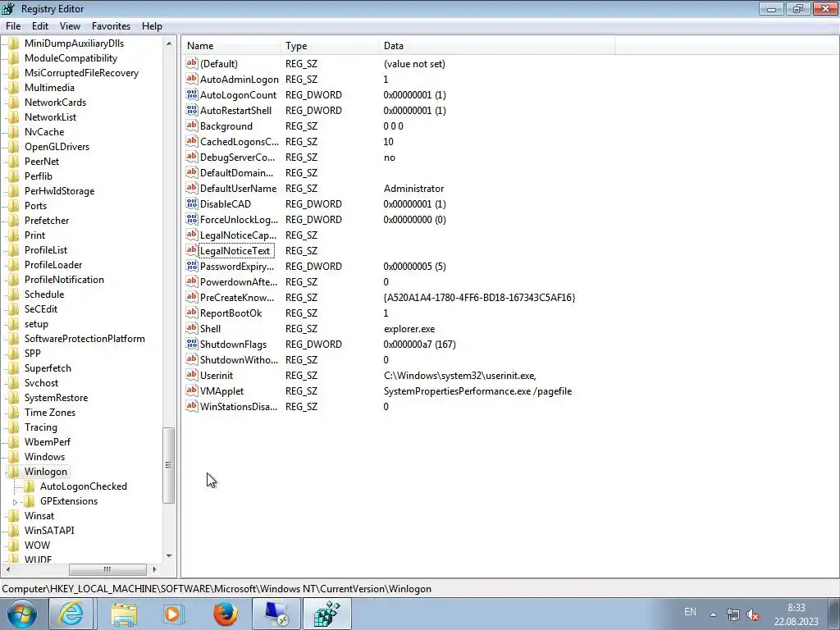Select the Windows key in tree
This screenshot has width=840, height=630.
pyautogui.click(x=44, y=457)
